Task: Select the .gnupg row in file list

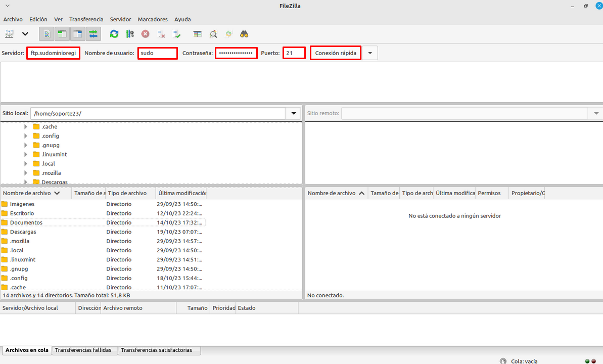Action: click(103, 268)
